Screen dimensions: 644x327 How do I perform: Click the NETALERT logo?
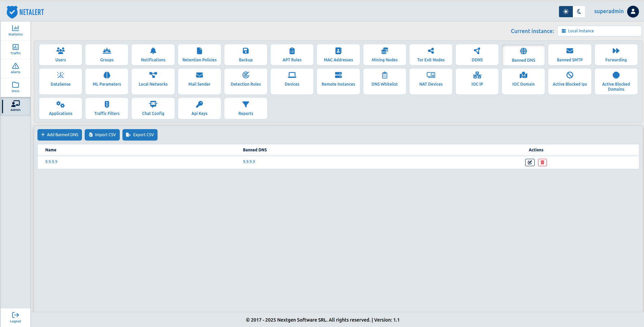[25, 12]
